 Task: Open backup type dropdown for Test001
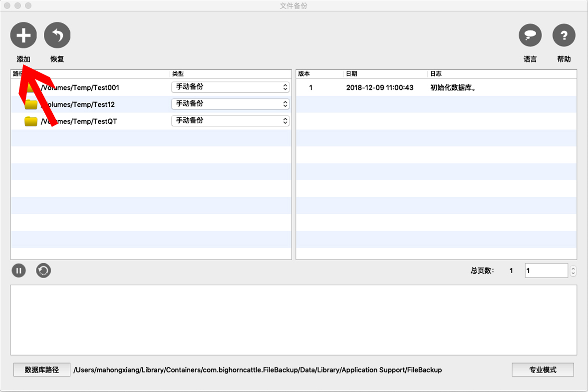pyautogui.click(x=230, y=87)
